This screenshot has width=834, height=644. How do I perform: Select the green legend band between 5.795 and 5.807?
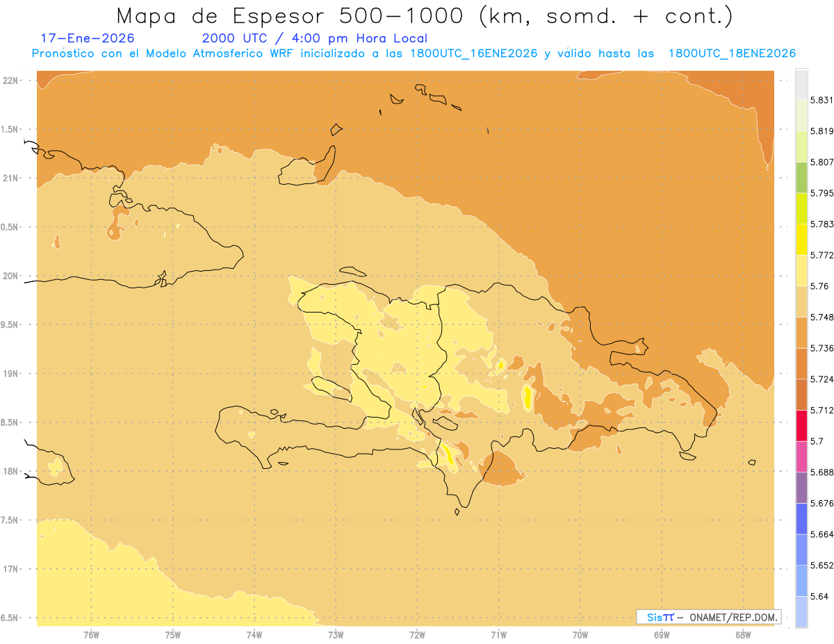point(801,177)
